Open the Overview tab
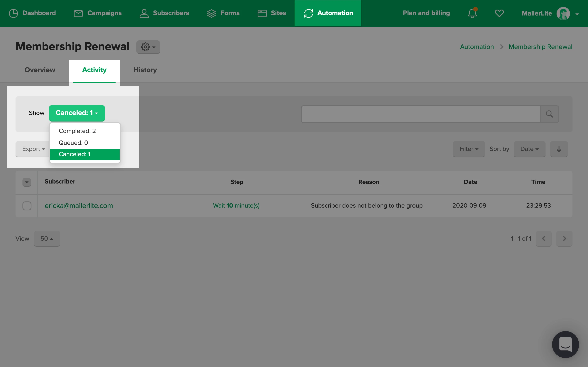This screenshot has width=588, height=367. pyautogui.click(x=40, y=70)
